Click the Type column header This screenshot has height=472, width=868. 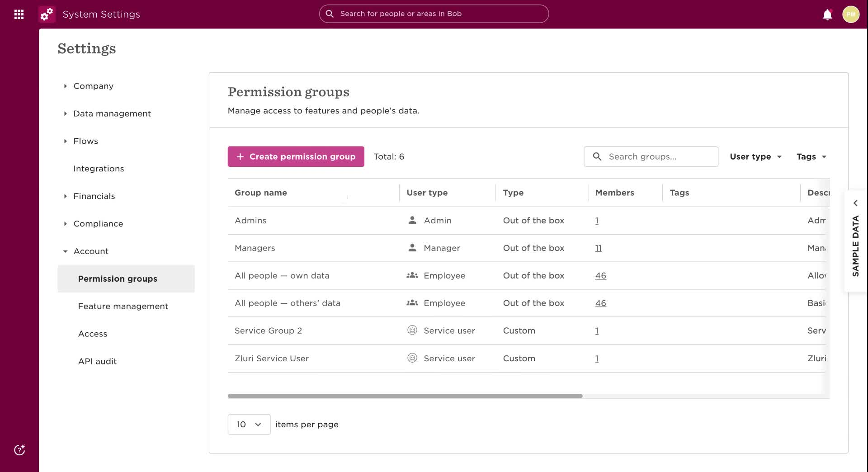coord(513,193)
